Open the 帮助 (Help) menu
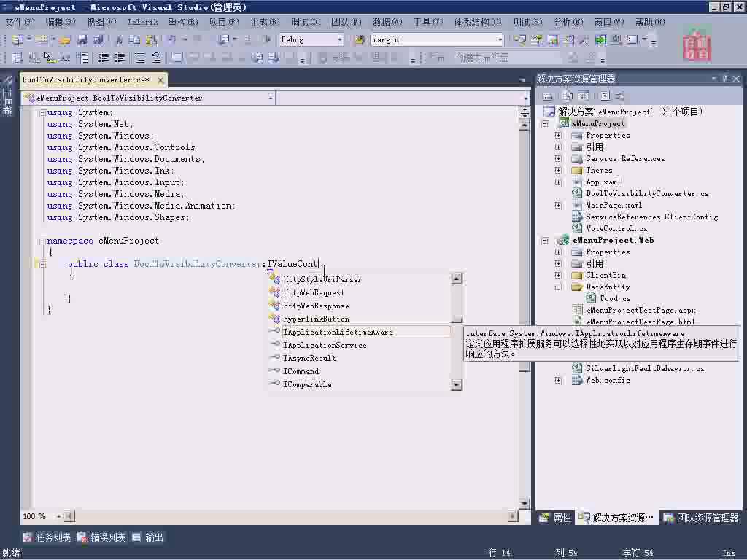747x560 pixels. pos(650,22)
